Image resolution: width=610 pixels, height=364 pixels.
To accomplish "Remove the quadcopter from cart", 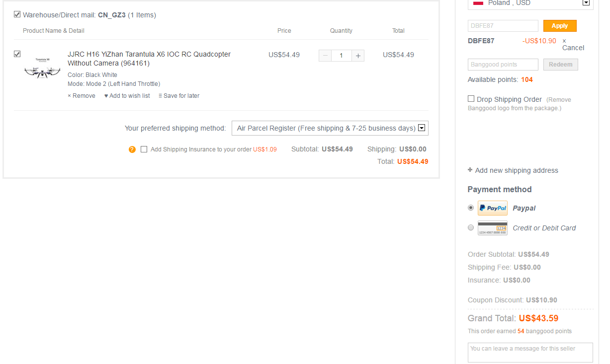I will [x=82, y=96].
